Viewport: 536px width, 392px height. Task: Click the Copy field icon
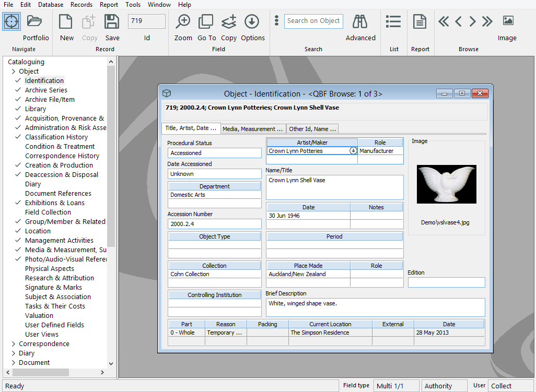click(229, 21)
